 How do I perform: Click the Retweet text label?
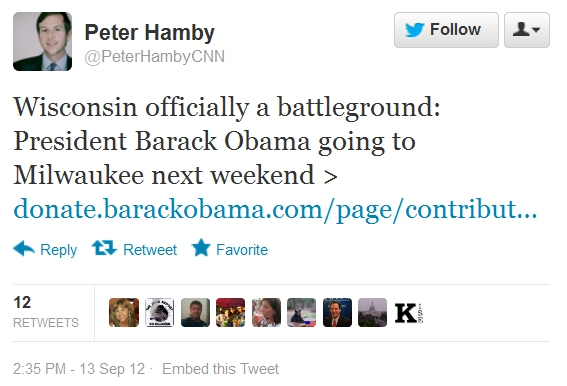pos(150,250)
